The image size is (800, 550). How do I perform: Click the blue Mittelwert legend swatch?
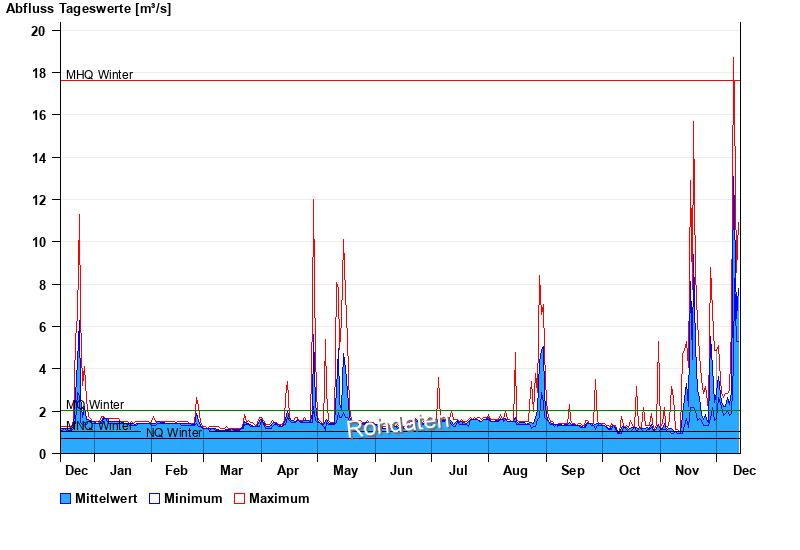click(x=66, y=498)
